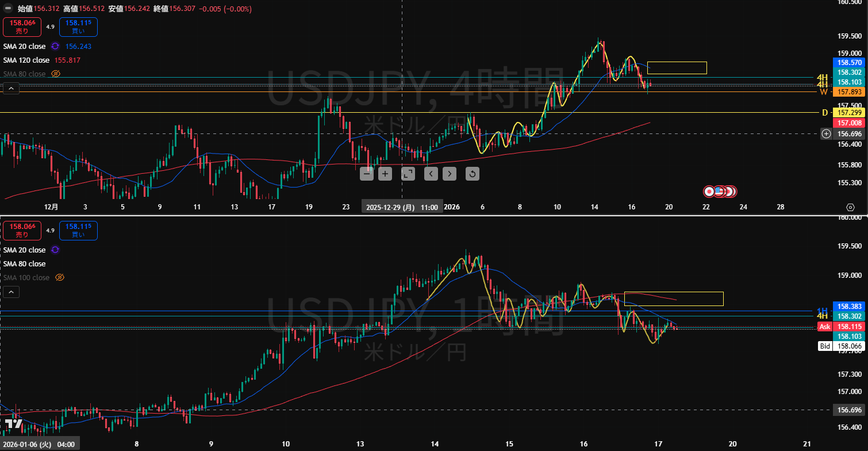Image resolution: width=868 pixels, height=451 pixels.
Task: Collapse the lower chart indicator legend
Action: click(11, 292)
